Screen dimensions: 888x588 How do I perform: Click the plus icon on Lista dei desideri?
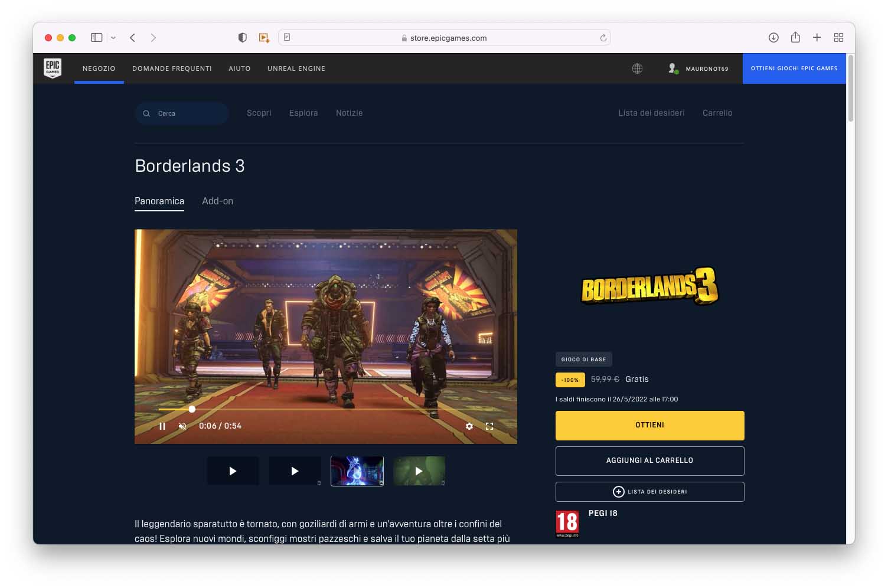coord(618,492)
